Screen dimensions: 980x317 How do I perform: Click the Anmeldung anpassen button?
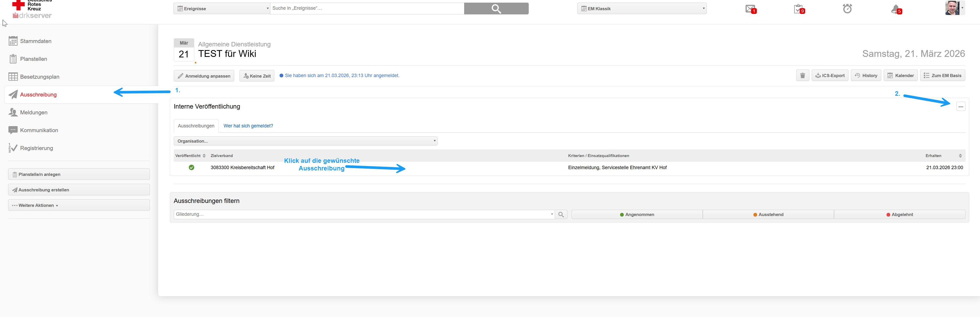pyautogui.click(x=204, y=76)
